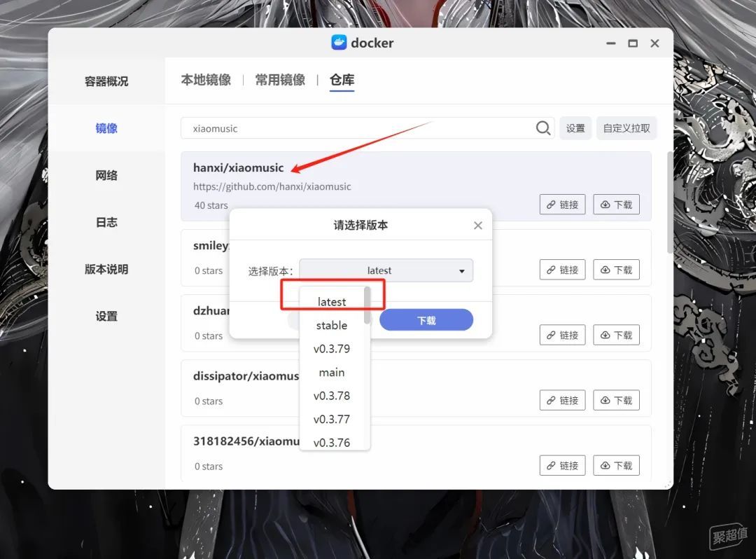Viewport: 756px width, 559px height.
Task: Click the blue 下载 button in dialog
Action: click(426, 320)
